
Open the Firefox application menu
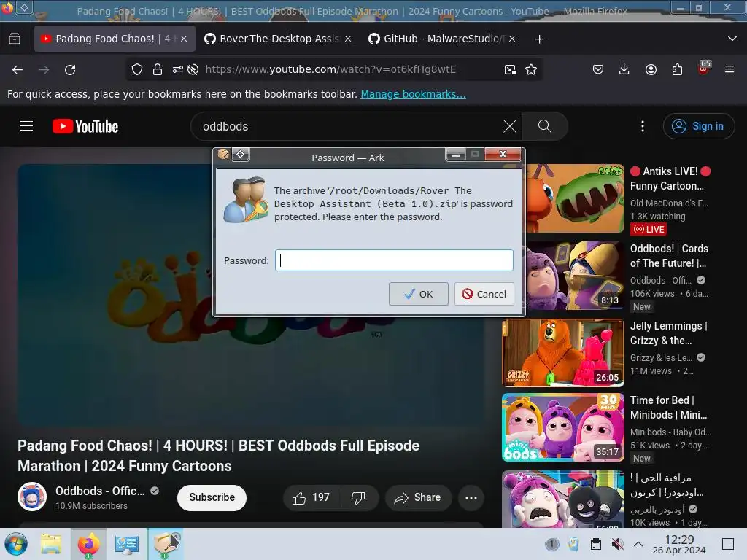click(729, 69)
